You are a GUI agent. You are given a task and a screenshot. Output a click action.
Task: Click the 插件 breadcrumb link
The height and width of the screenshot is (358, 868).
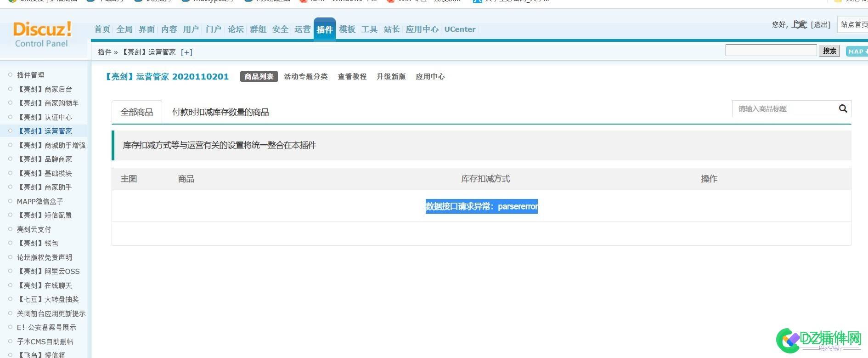(104, 52)
